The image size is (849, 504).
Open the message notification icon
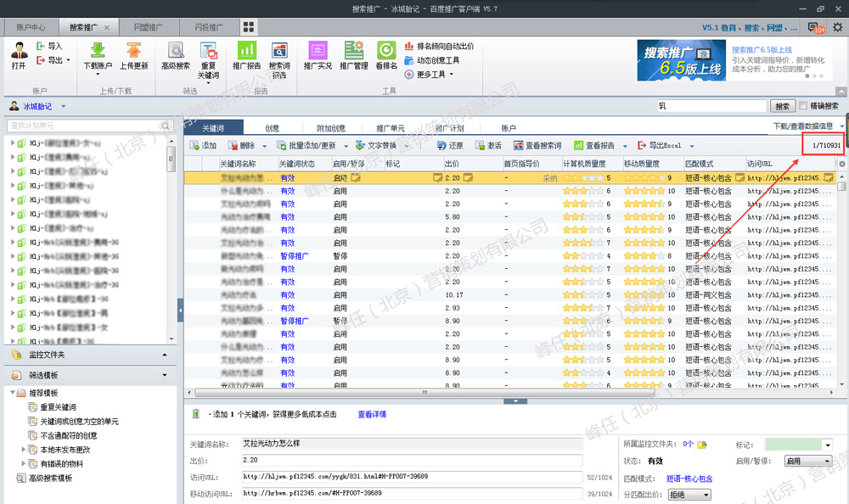[815, 28]
